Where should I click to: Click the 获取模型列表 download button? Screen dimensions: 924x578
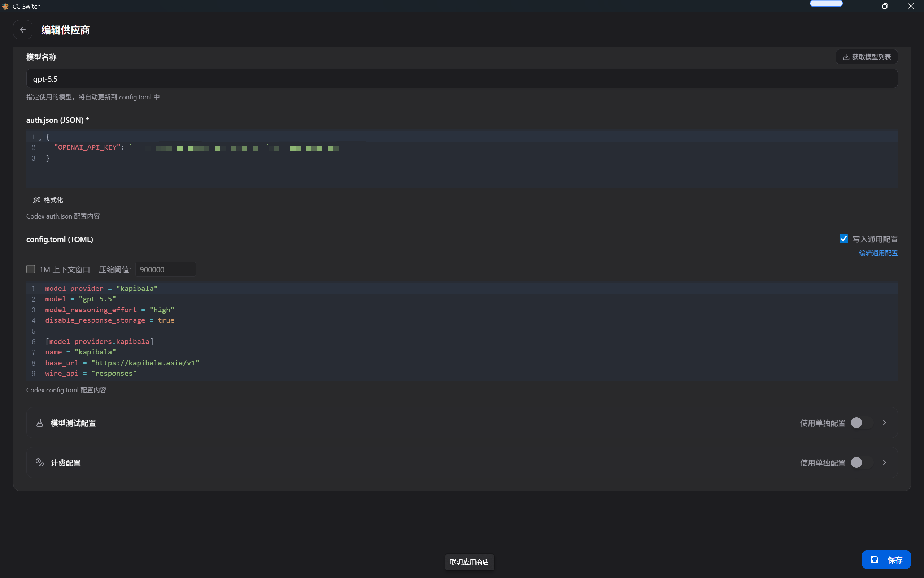(x=866, y=57)
